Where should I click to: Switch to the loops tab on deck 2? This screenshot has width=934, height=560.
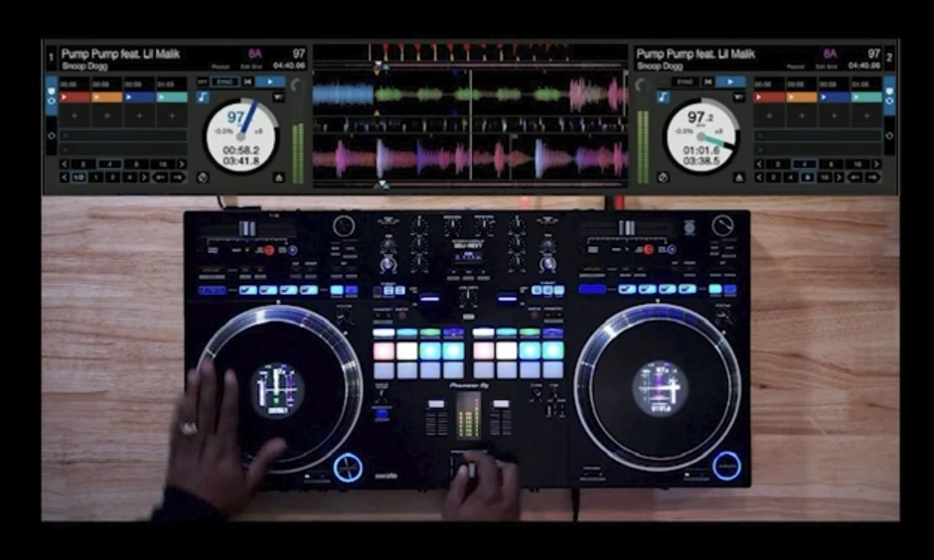[889, 136]
